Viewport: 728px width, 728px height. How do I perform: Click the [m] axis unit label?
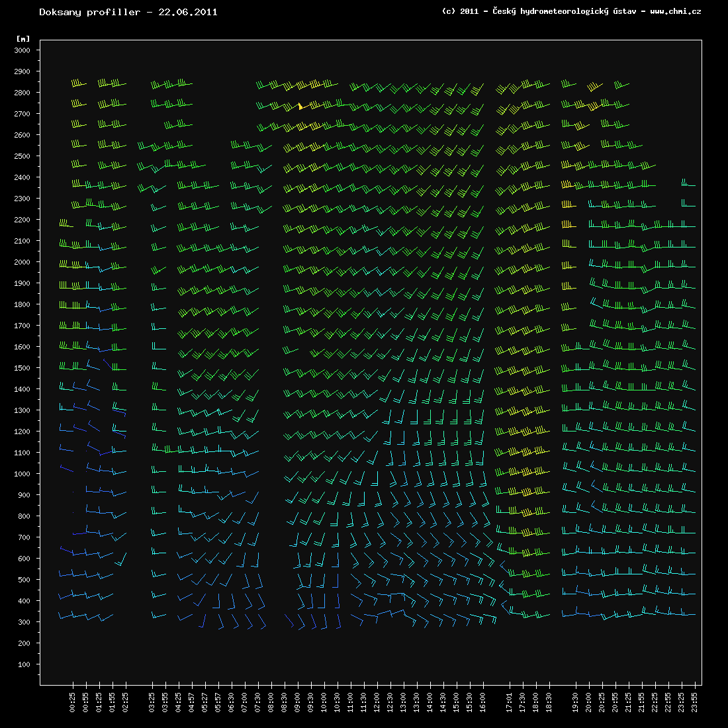[23, 39]
